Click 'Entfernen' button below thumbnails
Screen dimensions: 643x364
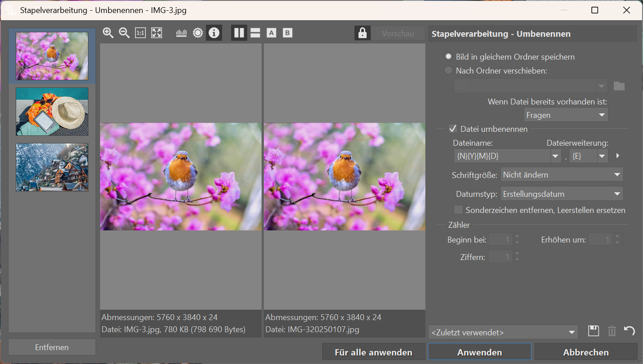tap(52, 347)
